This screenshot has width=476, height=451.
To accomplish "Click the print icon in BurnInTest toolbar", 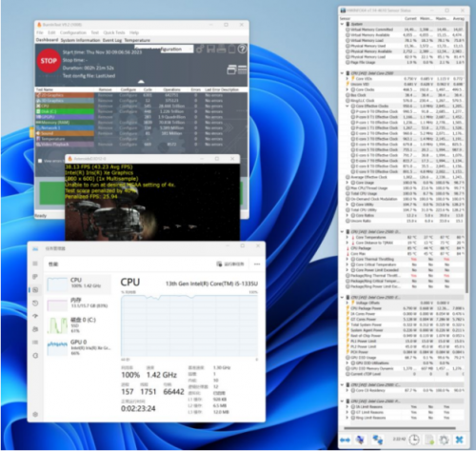I will 221,49.
